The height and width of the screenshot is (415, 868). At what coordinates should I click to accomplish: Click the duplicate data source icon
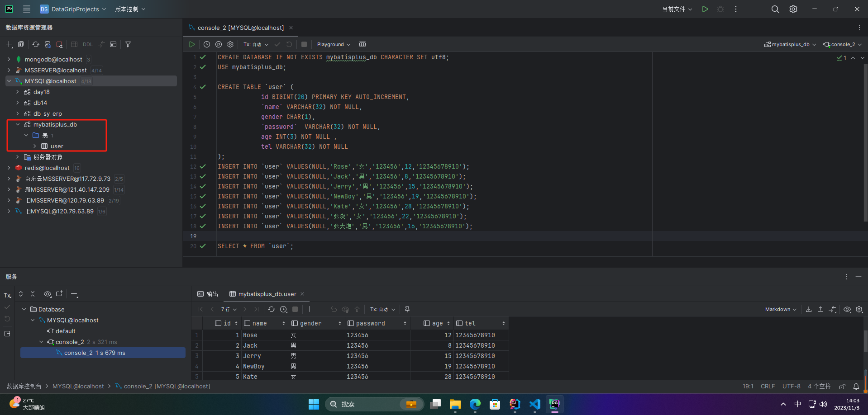[x=21, y=44]
